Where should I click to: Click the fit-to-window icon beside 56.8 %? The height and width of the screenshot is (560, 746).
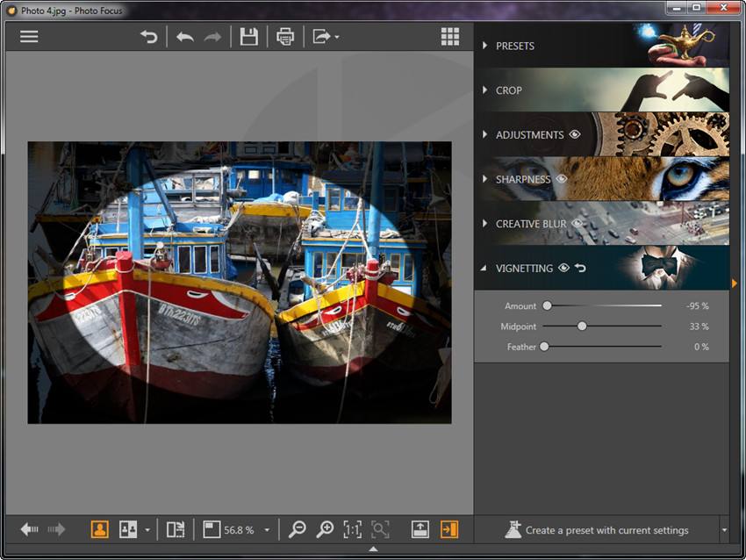pyautogui.click(x=212, y=529)
